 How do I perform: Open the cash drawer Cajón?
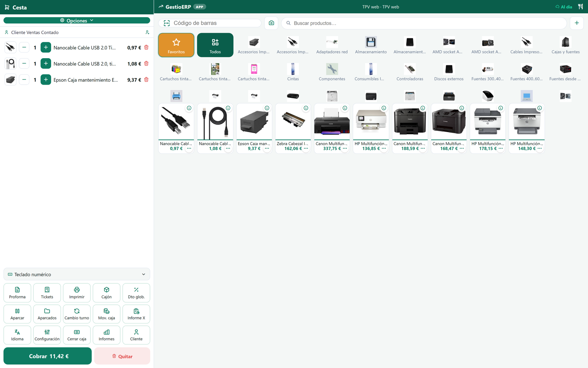pyautogui.click(x=107, y=293)
